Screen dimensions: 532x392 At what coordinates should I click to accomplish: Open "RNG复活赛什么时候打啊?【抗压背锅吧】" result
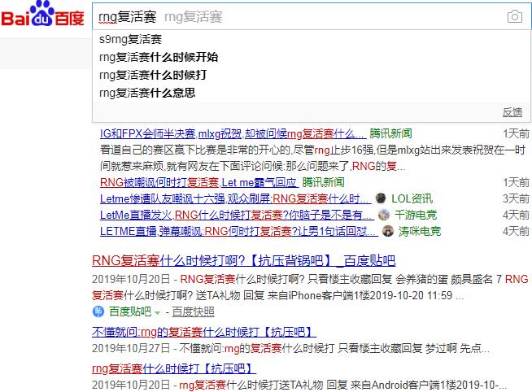pos(242,261)
